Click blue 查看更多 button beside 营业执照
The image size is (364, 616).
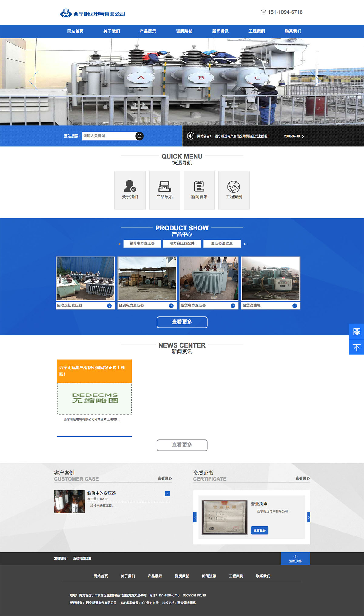point(260,530)
